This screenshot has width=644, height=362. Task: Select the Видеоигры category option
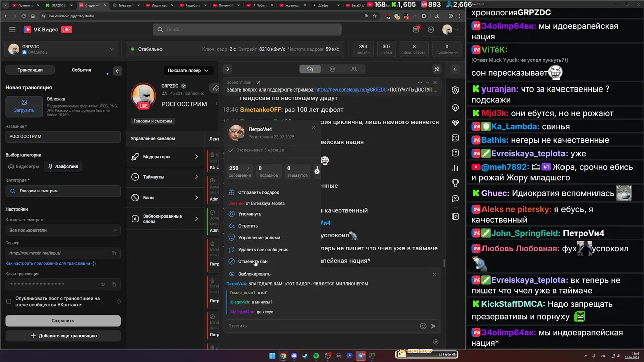tap(24, 166)
